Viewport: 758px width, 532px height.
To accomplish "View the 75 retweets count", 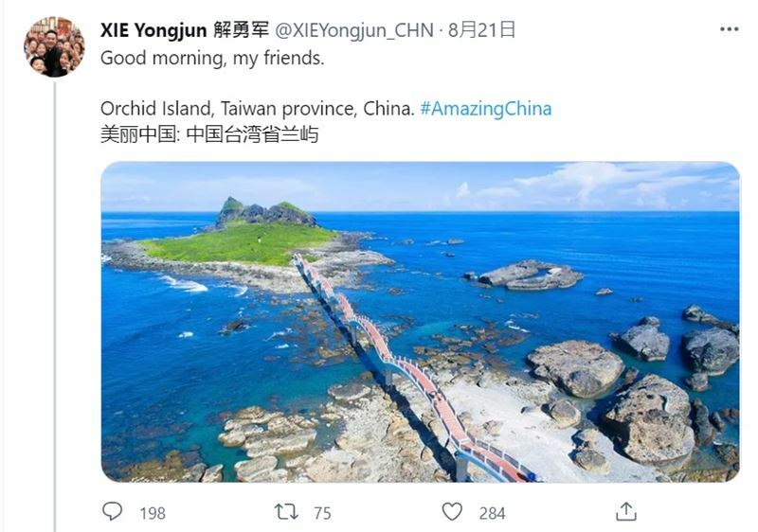I will coord(322,513).
